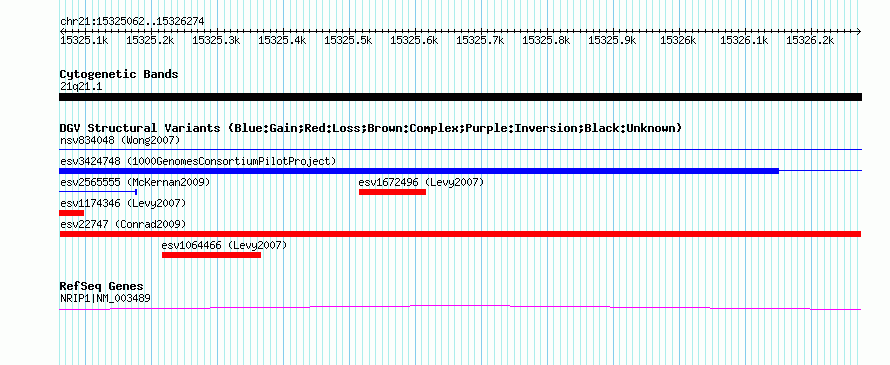
Task: Click the 15325.4k ruler tick label
Action: click(x=282, y=40)
